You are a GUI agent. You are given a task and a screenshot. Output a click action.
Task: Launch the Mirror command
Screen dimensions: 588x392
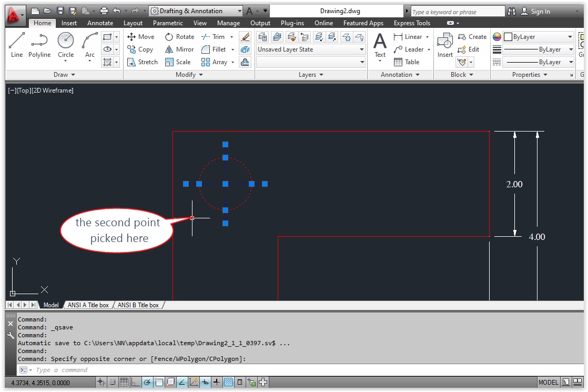(179, 49)
